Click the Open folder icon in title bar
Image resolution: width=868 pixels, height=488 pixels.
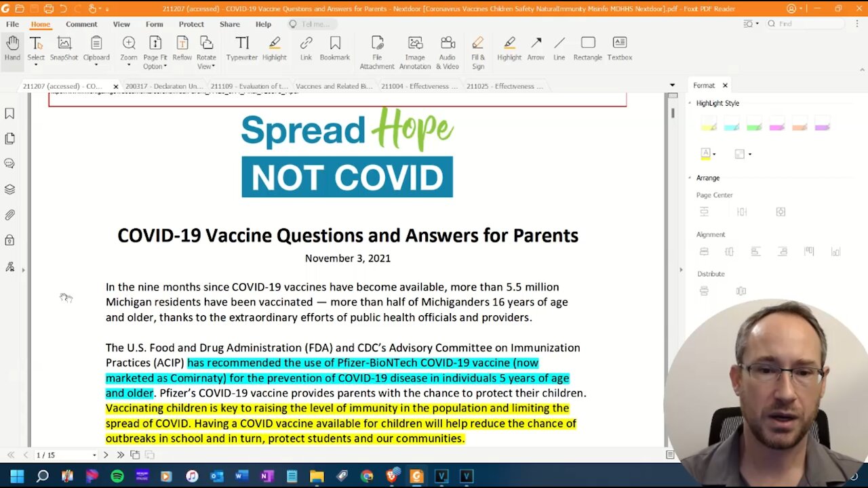click(20, 9)
